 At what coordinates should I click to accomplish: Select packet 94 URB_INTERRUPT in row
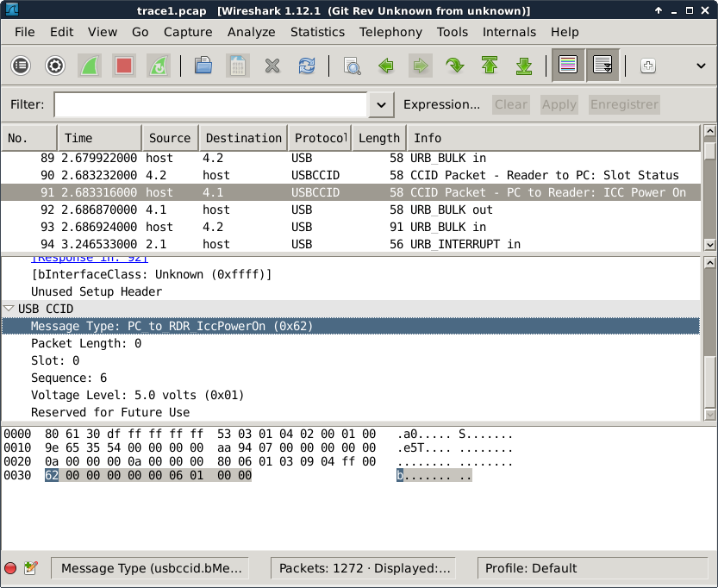point(351,244)
